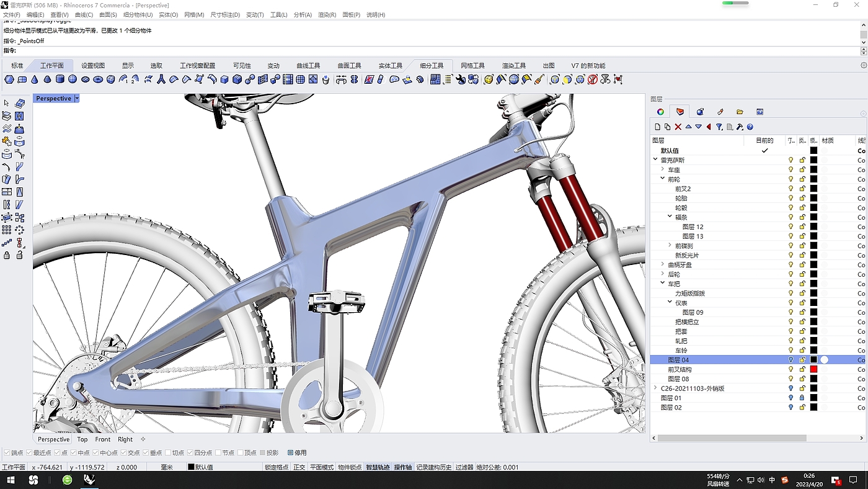This screenshot has height=489, width=868.
Task: Collapse the 雷克萨斯 layer tree
Action: pyautogui.click(x=655, y=160)
